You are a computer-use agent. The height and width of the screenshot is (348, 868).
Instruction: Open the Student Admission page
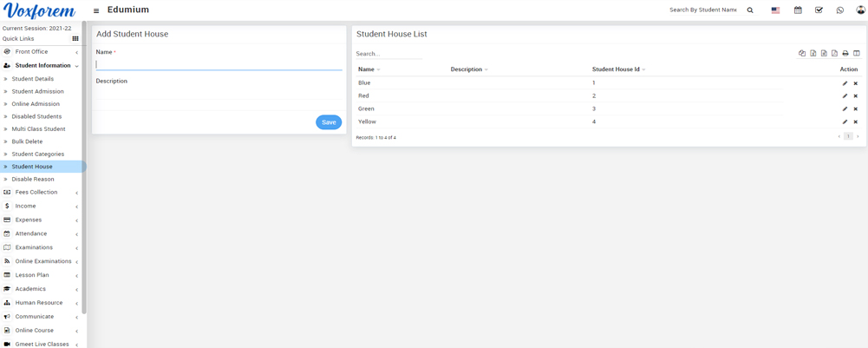pos(37,91)
